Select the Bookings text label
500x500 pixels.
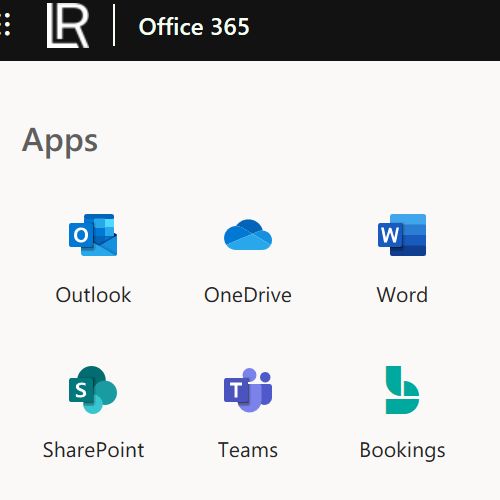(x=402, y=451)
